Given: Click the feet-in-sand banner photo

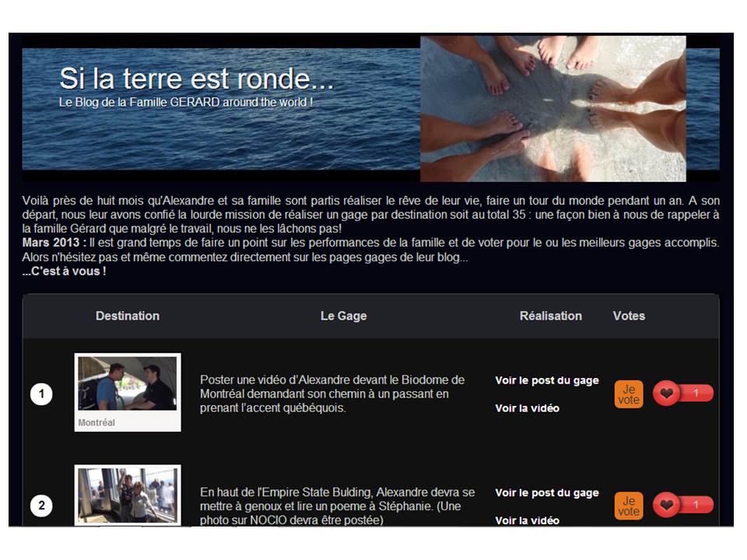Looking at the screenshot, I should (x=553, y=108).
